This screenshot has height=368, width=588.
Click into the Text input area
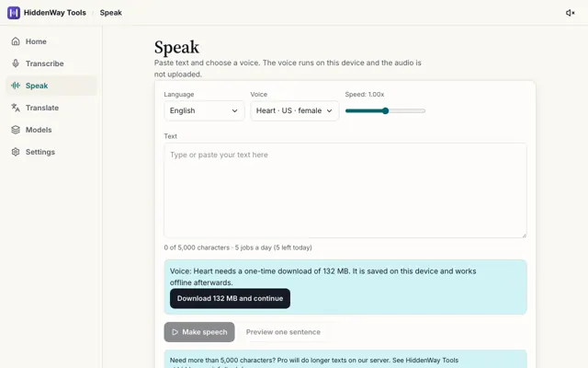(x=345, y=190)
